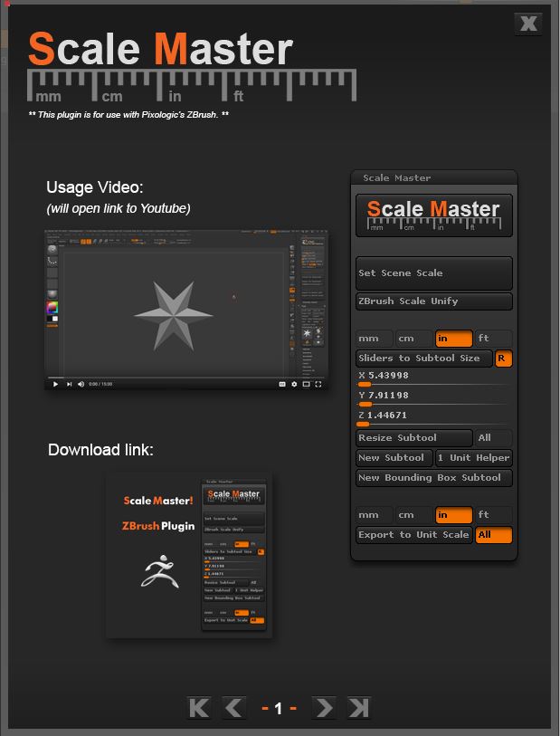Mute the usage video volume
The image size is (560, 736).
(x=81, y=384)
